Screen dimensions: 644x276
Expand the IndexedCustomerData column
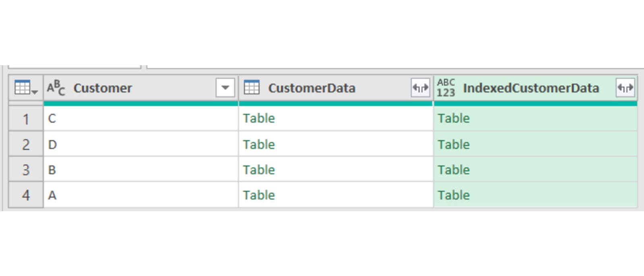[x=625, y=88]
